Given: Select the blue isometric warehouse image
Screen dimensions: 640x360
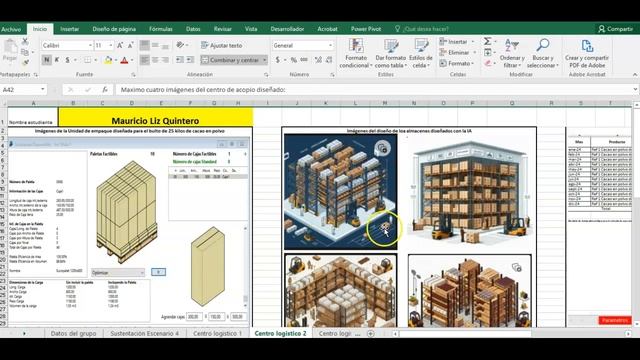Looking at the screenshot, I should point(341,192).
